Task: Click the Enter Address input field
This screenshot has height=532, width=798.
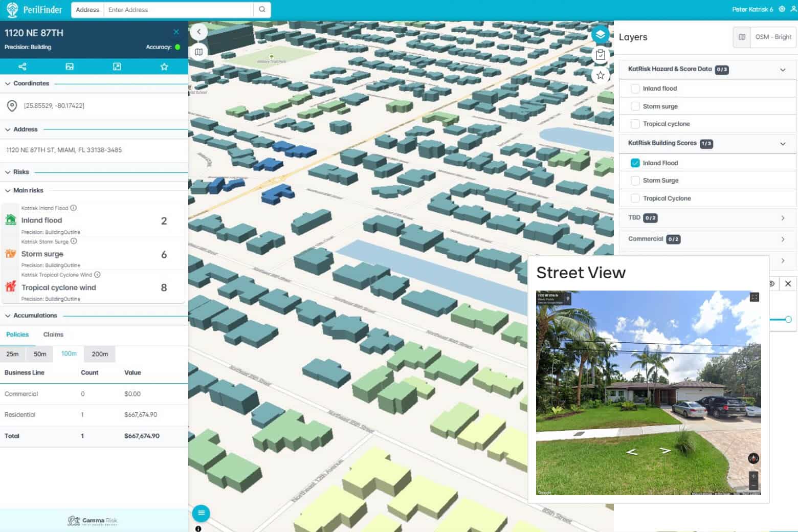Action: click(179, 10)
